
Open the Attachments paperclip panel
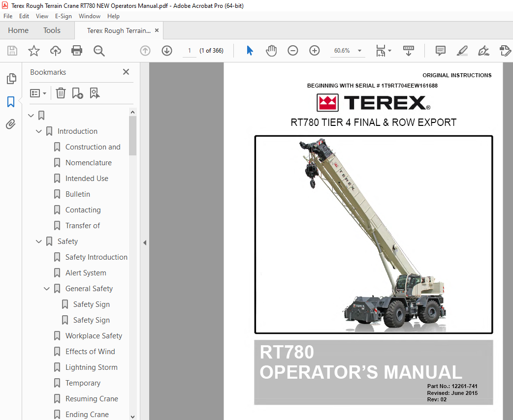click(x=11, y=124)
